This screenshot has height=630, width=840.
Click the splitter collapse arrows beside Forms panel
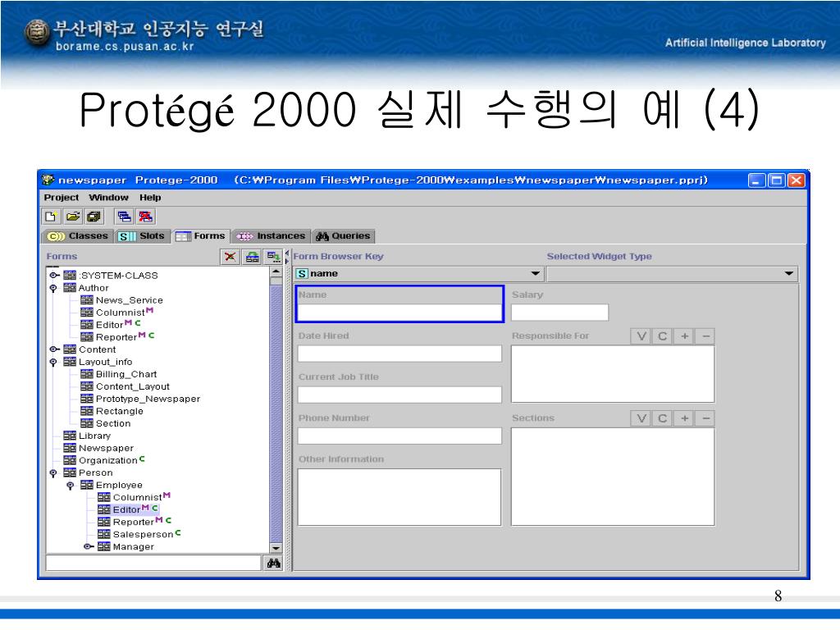coord(287,257)
